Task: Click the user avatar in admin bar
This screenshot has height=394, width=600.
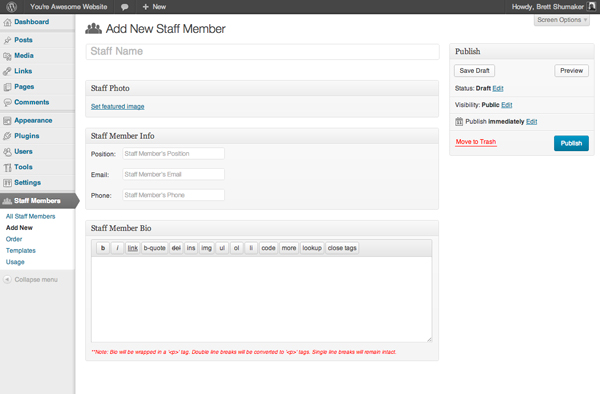Action: (591, 7)
